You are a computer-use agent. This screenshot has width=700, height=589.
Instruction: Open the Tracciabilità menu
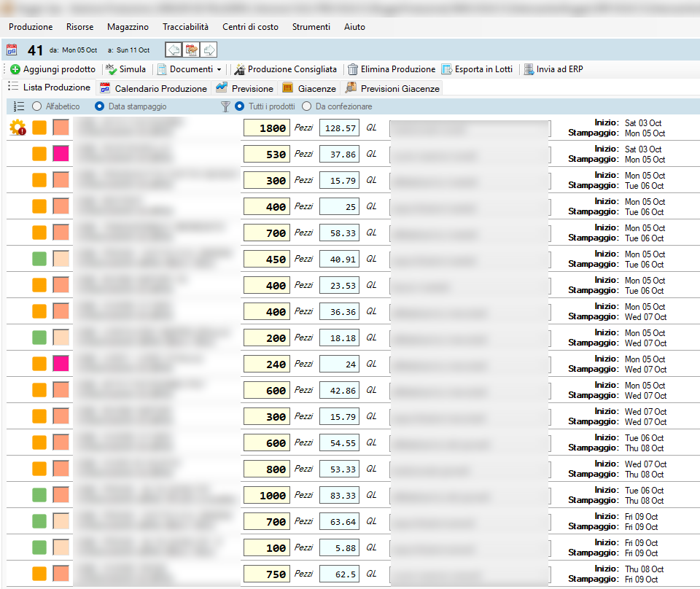click(185, 27)
